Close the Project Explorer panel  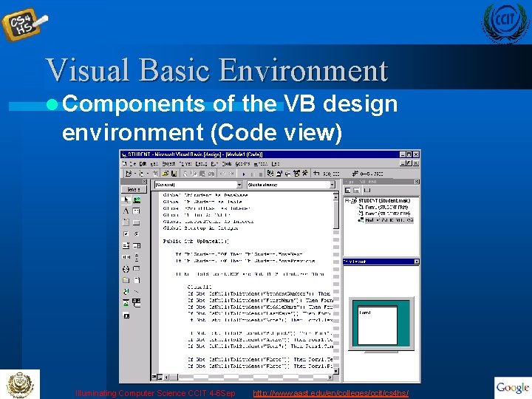(417, 182)
